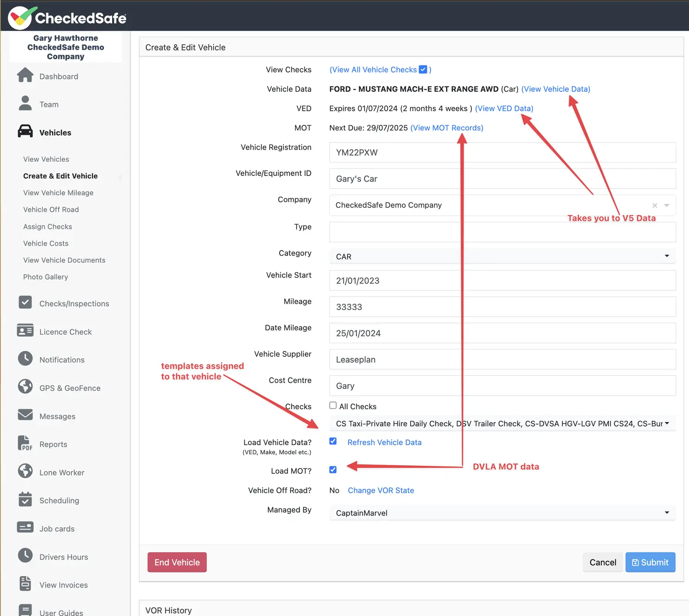Click the Vehicle Supplier field Leaseplan
Screen dimensions: 689x616
503,360
